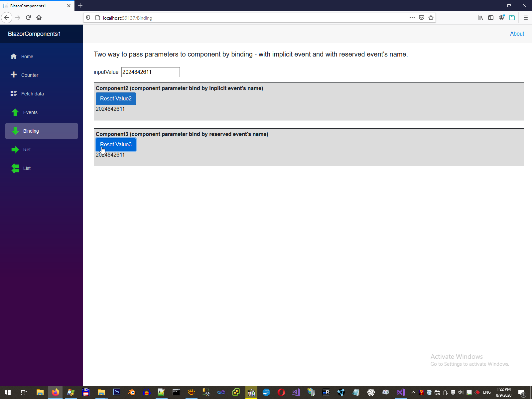Open tracking protection shield icon in address bar
This screenshot has height=399, width=532.
[88, 18]
